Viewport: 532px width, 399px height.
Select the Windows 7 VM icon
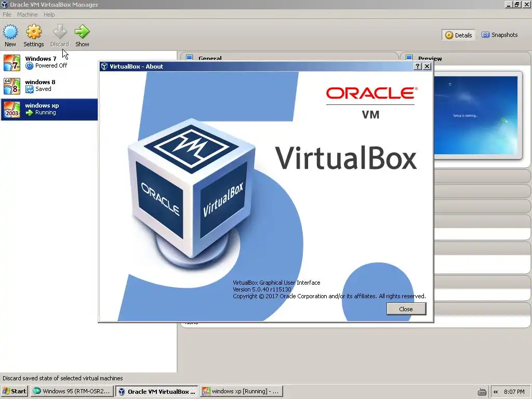pos(12,63)
